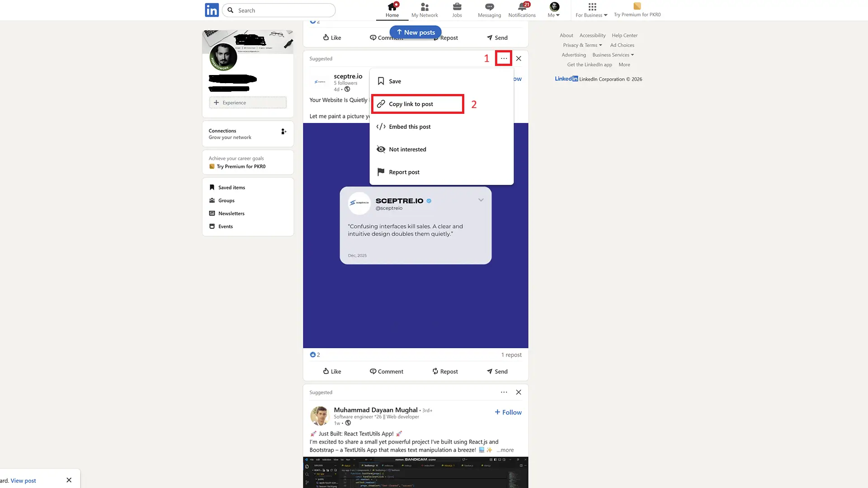Open Messaging from the top navigation

(x=489, y=10)
